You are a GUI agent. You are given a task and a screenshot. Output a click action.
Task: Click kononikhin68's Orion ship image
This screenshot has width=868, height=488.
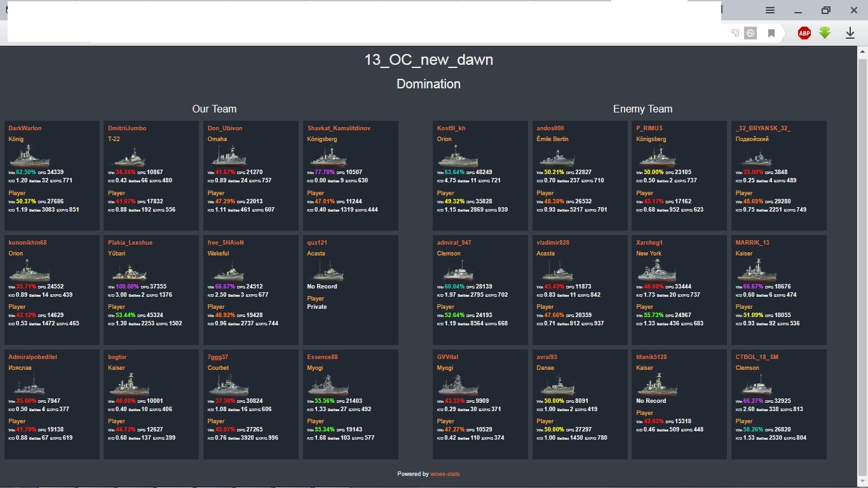[29, 270]
